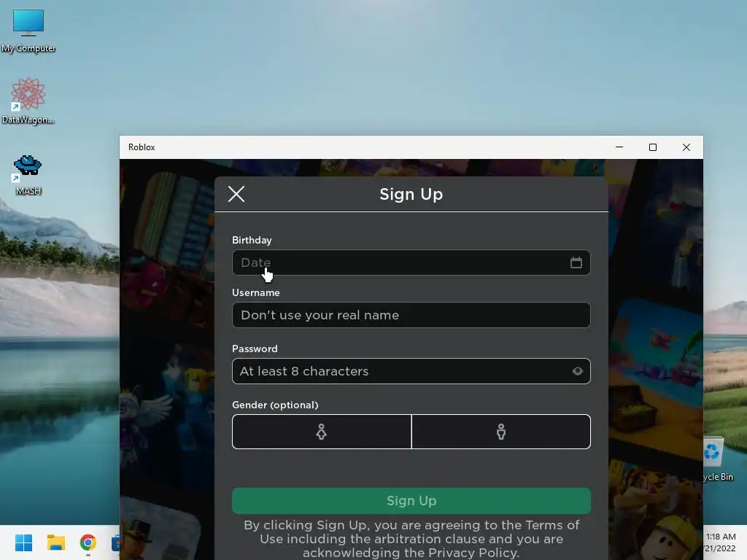
Task: Click the Birthday Date field
Action: coord(411,262)
